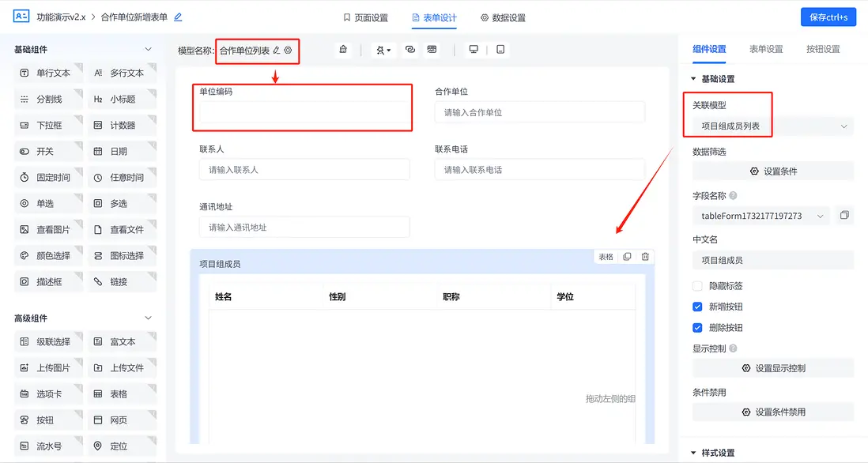Select the 颜色选择 component
This screenshot has height=463, width=868.
pyautogui.click(x=48, y=255)
